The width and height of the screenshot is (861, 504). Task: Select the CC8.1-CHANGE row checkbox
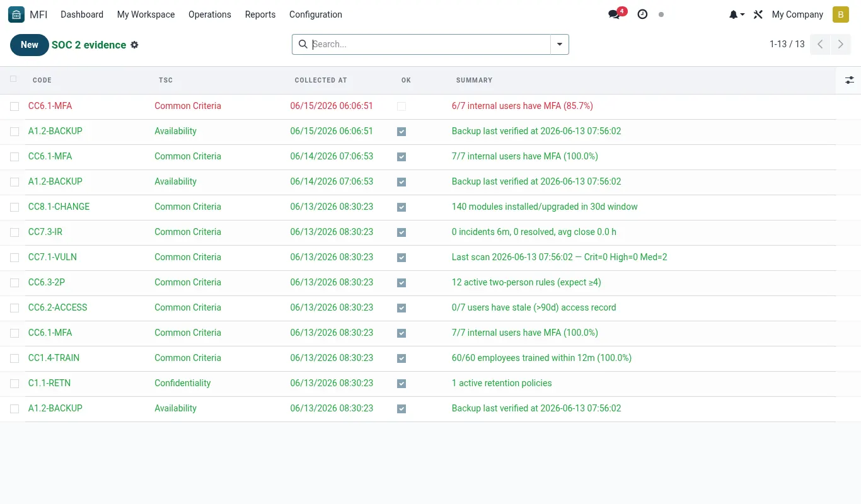pos(14,207)
